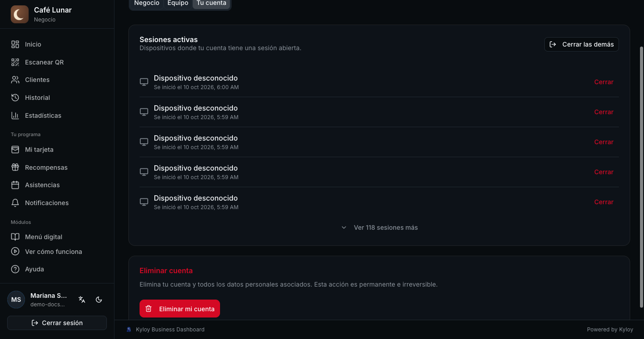This screenshot has height=339, width=644.
Task: Click the Kyloy logo in the footer
Action: (129, 330)
